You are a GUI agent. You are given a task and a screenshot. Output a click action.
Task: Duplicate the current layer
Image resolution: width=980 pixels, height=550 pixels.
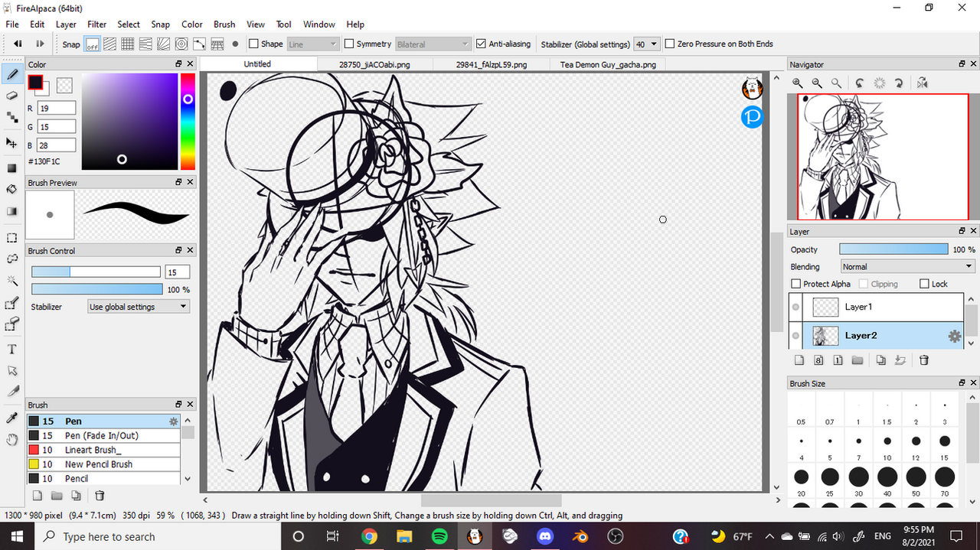point(880,360)
